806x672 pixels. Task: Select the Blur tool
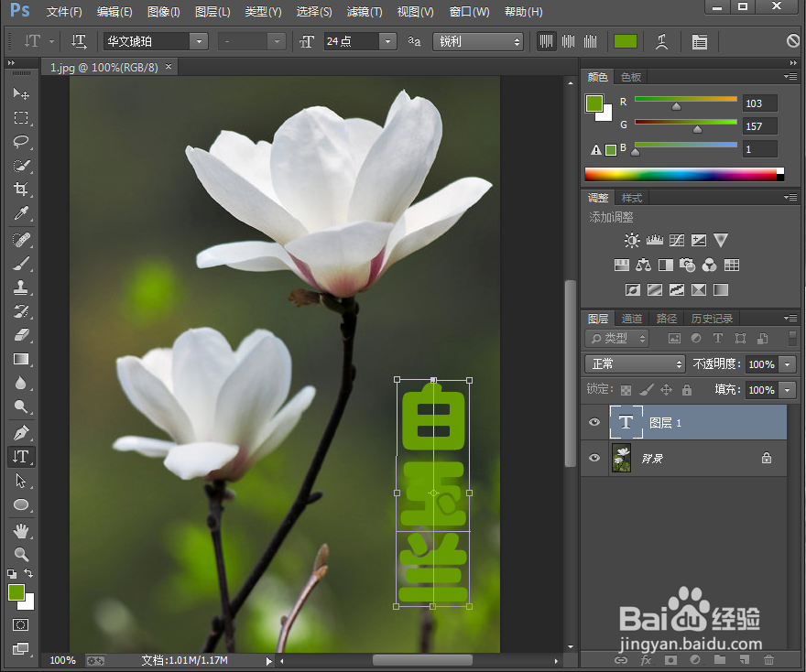21,383
